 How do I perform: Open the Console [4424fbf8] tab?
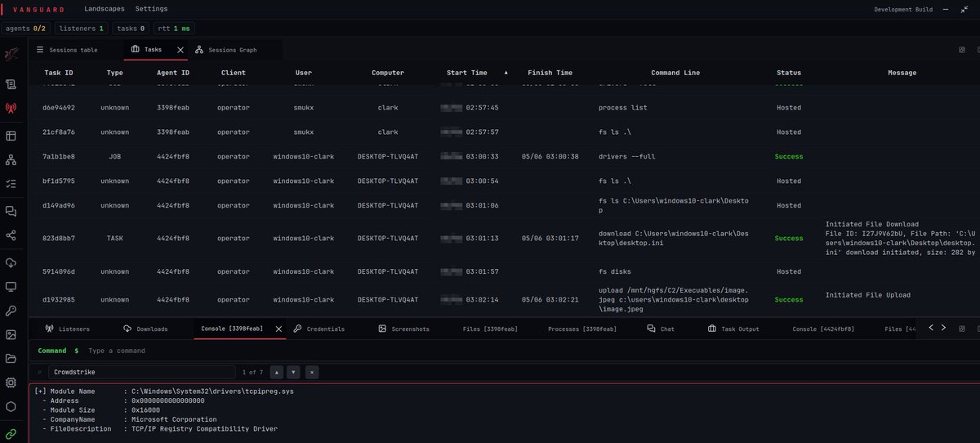coord(823,329)
